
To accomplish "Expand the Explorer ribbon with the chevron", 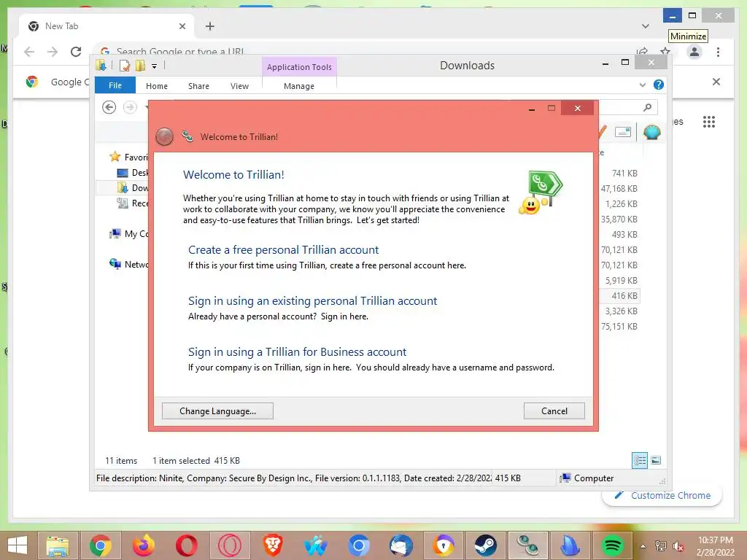I will [x=643, y=85].
